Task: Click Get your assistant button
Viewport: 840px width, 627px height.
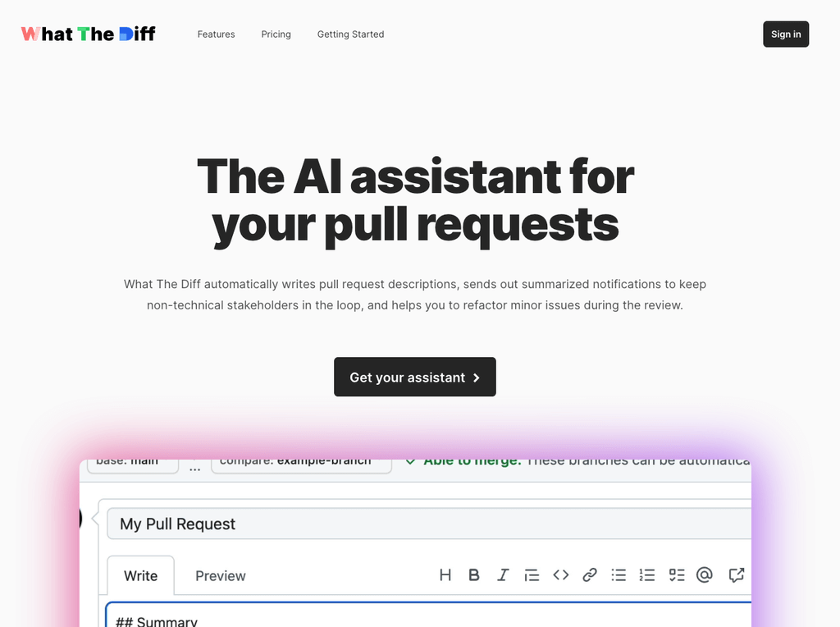Action: tap(414, 378)
